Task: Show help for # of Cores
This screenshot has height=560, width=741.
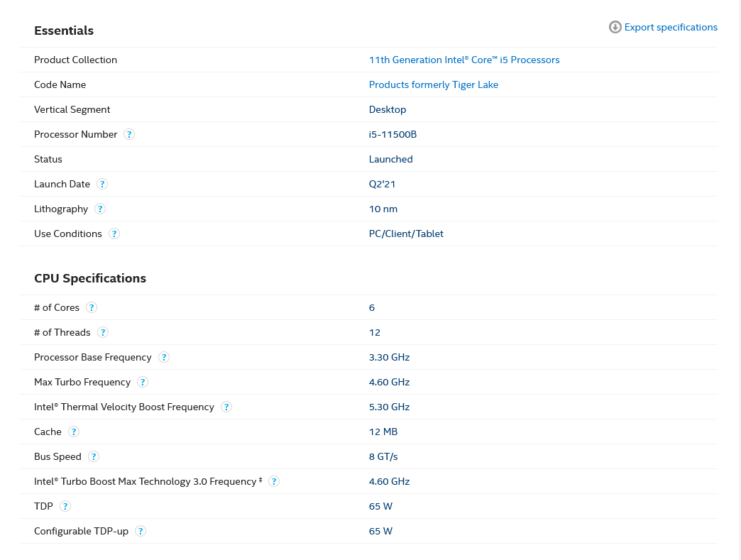Action: [92, 307]
